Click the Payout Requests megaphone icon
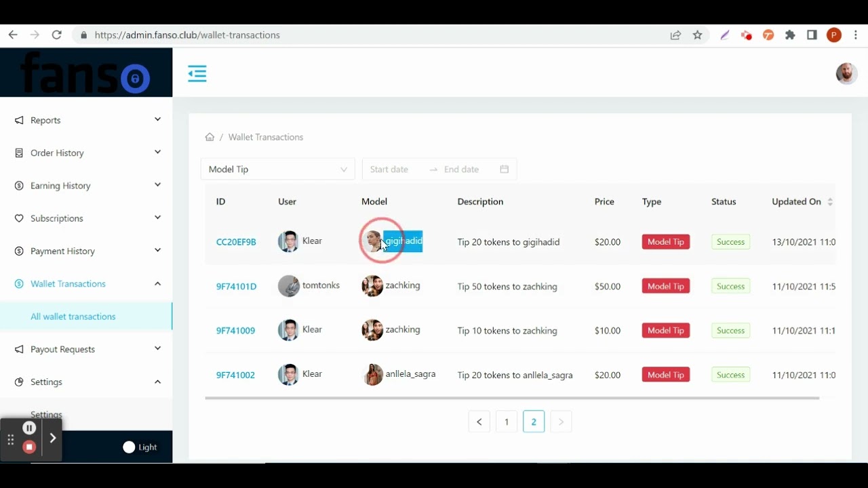The width and height of the screenshot is (868, 488). pyautogui.click(x=19, y=349)
